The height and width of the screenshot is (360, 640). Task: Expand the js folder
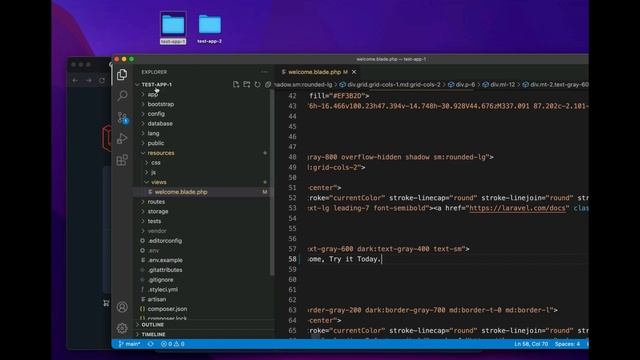tap(203, 173)
